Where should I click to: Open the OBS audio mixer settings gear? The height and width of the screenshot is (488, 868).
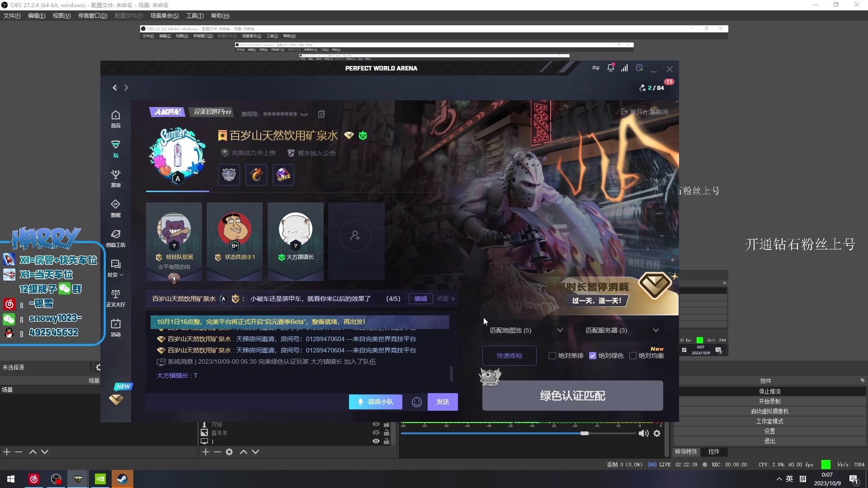pos(657,433)
